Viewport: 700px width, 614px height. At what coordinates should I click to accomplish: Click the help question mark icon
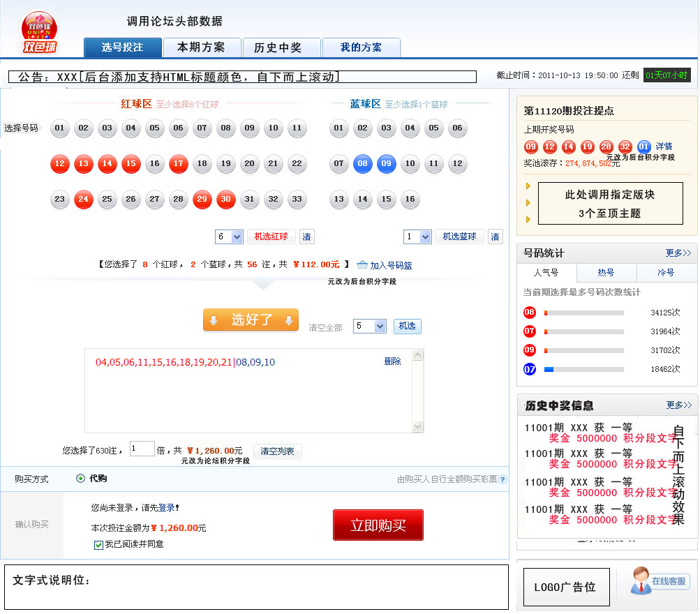click(502, 479)
